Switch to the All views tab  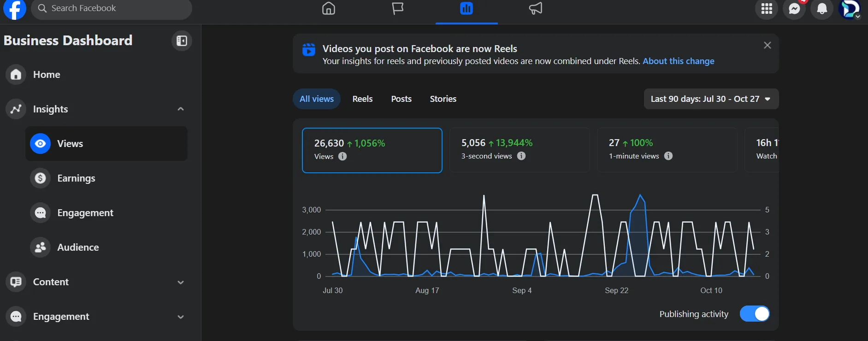point(317,99)
